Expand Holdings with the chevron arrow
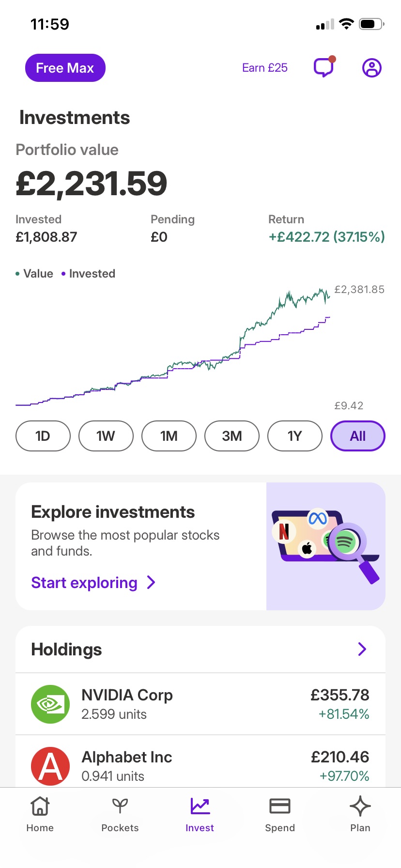The image size is (401, 868). (362, 649)
